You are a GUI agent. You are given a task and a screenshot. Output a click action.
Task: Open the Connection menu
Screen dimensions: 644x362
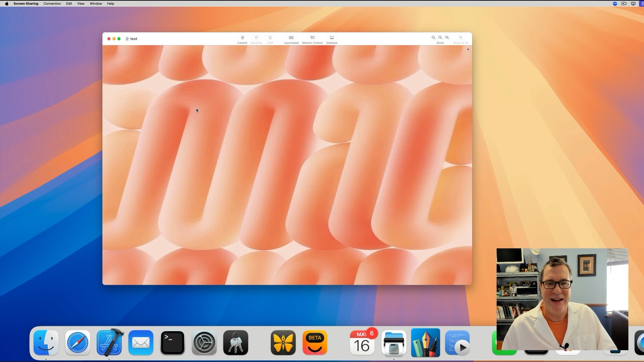52,4
